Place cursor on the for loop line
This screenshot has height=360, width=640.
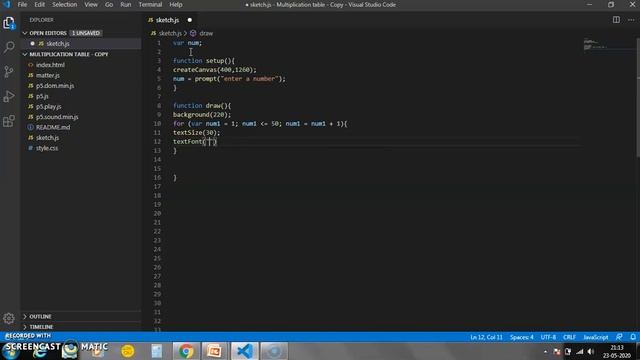coord(260,124)
